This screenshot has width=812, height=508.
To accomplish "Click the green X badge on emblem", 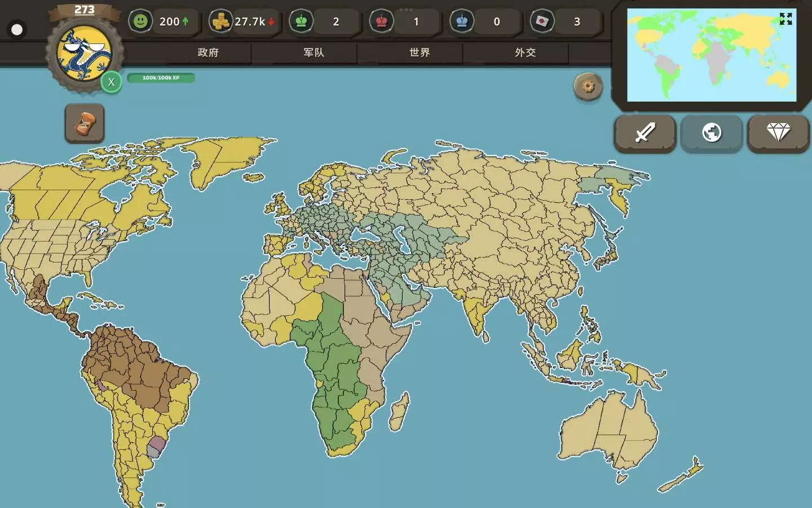I will 111,82.
